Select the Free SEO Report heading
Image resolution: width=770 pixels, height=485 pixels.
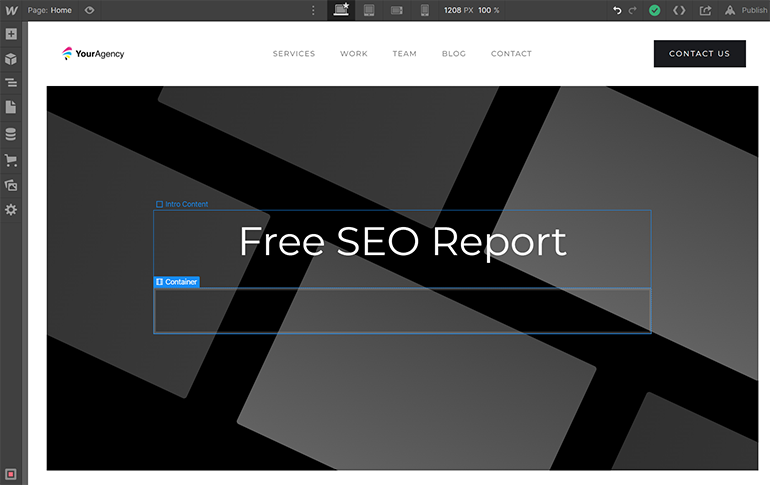click(402, 242)
